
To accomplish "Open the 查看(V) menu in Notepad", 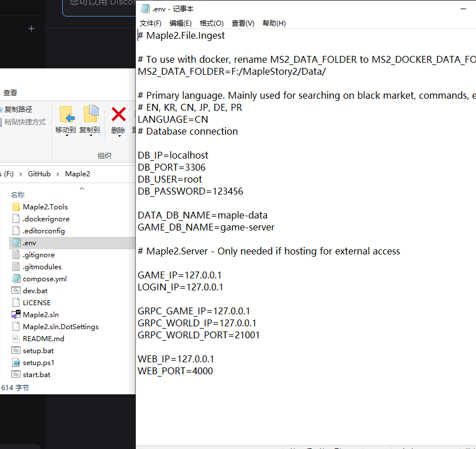I will coord(243,23).
